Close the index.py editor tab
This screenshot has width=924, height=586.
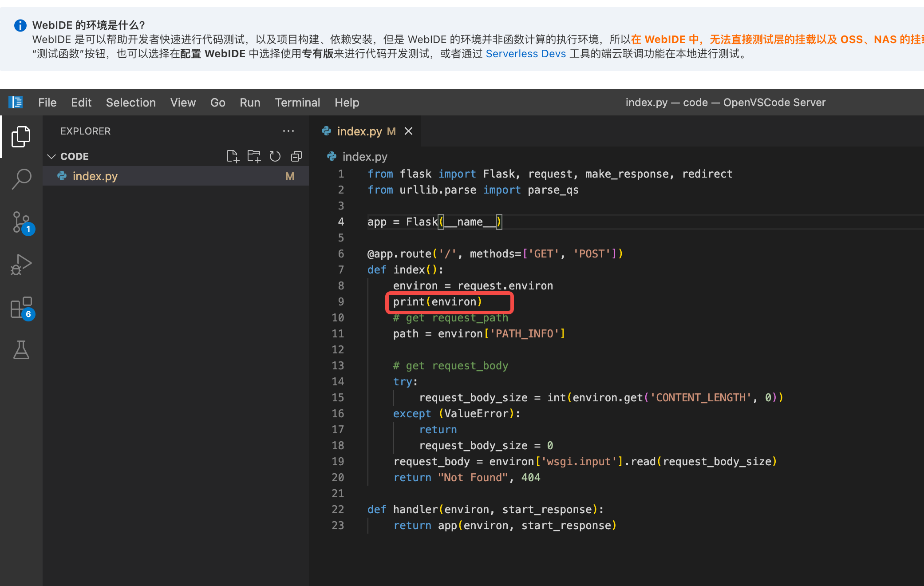(409, 131)
